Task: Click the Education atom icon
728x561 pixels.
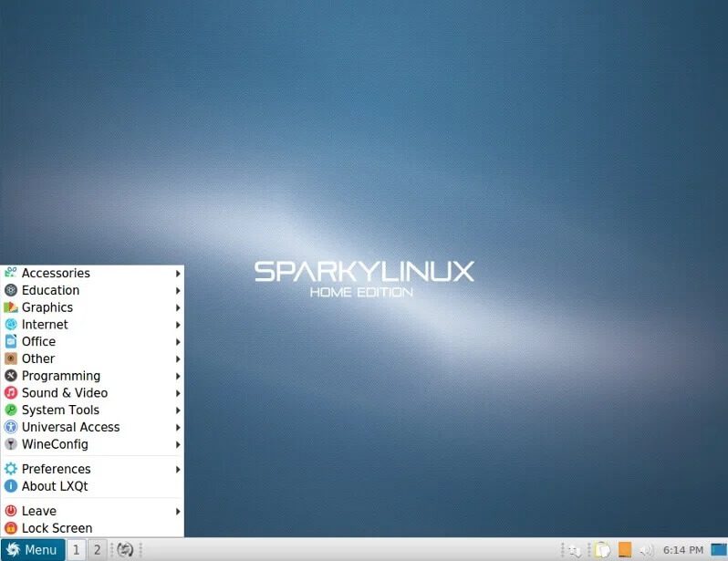Action: click(x=11, y=290)
